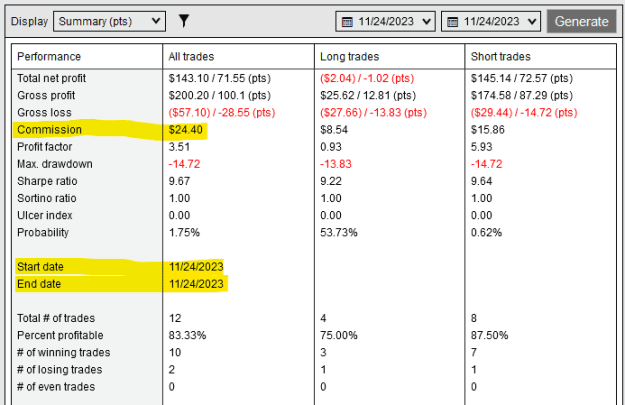The height and width of the screenshot is (405, 625).
Task: Open the filter funnel icon
Action: [184, 21]
